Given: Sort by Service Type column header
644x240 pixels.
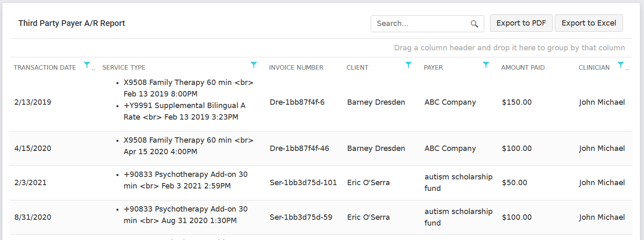Looking at the screenshot, I should click(x=124, y=68).
